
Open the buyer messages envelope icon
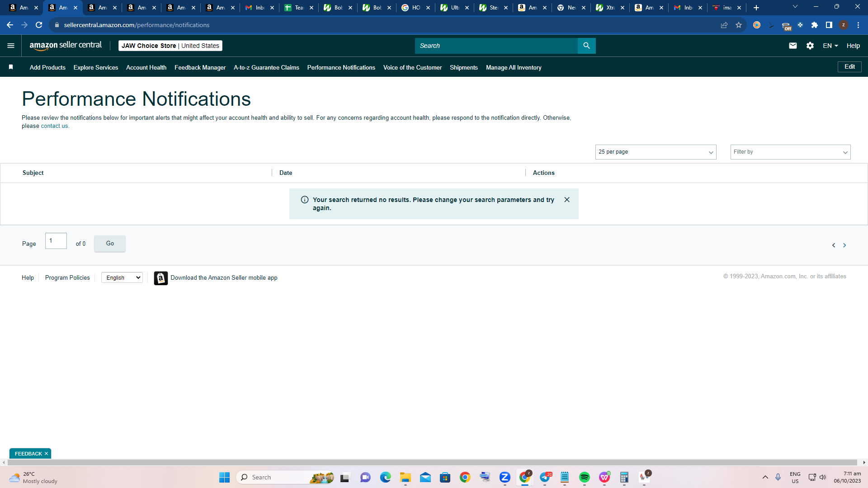793,46
